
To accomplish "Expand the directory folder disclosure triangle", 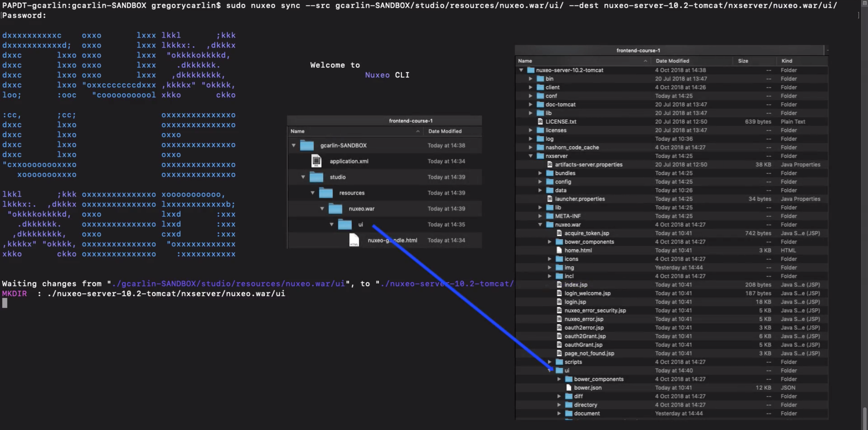I will [559, 405].
